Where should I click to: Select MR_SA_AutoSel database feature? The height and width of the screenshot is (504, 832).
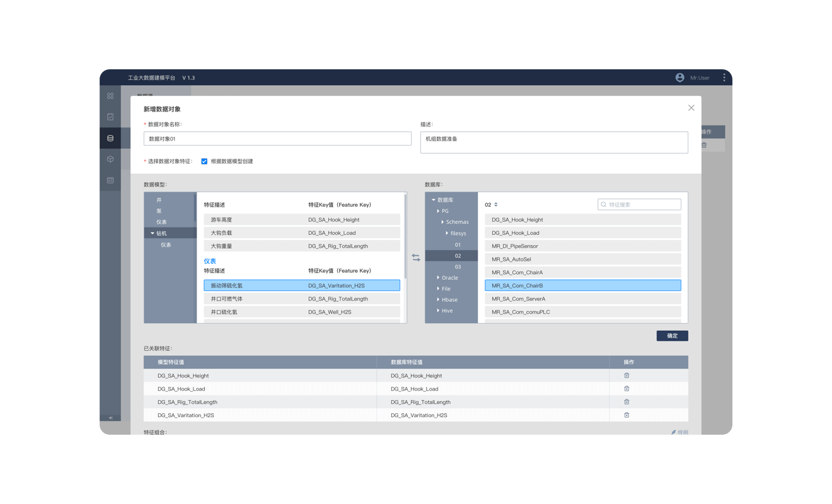click(583, 259)
